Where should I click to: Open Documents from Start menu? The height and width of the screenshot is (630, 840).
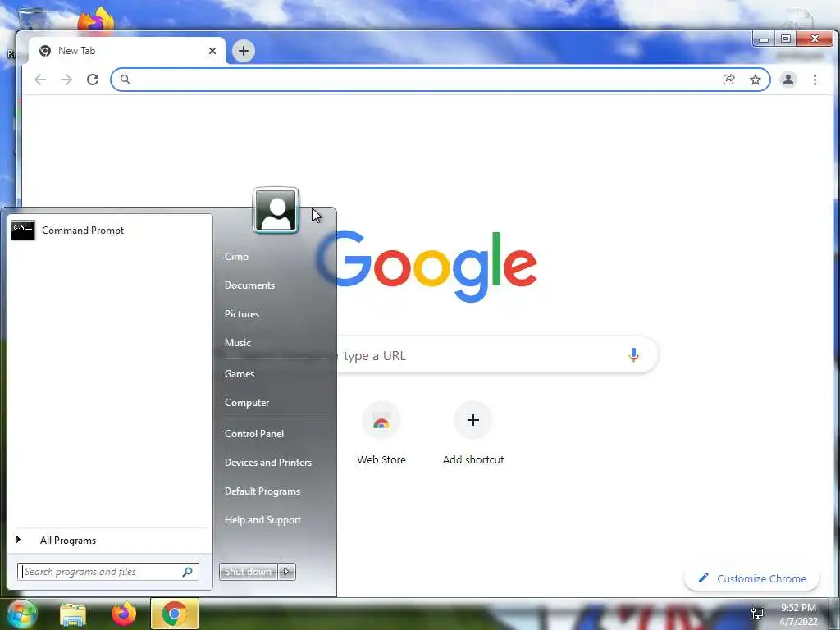249,285
